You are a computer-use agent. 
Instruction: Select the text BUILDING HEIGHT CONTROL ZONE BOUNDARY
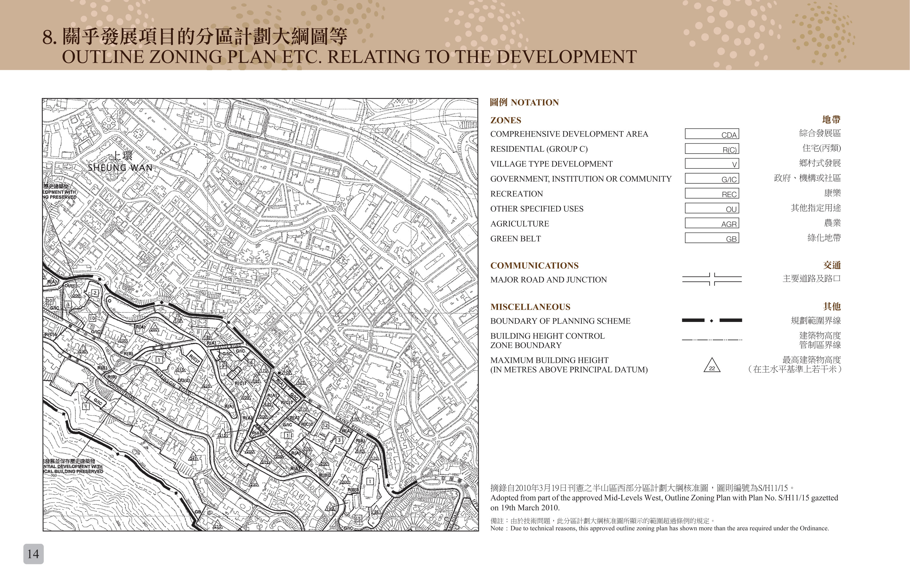[x=547, y=340]
